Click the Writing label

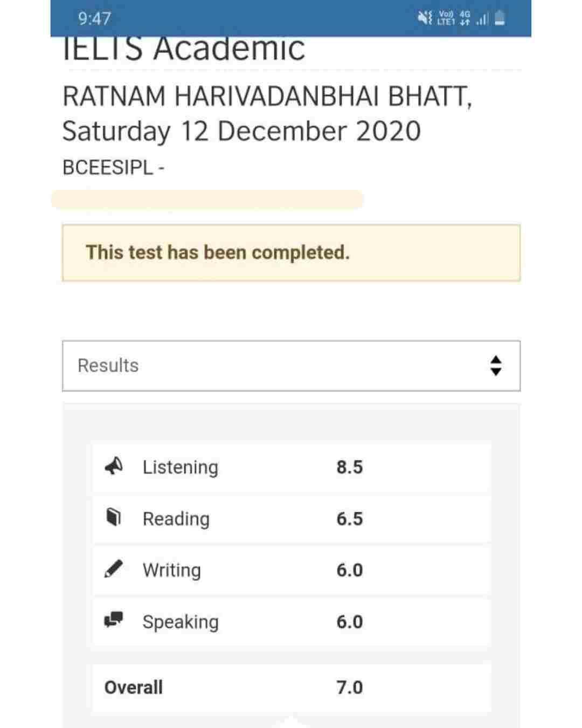171,570
